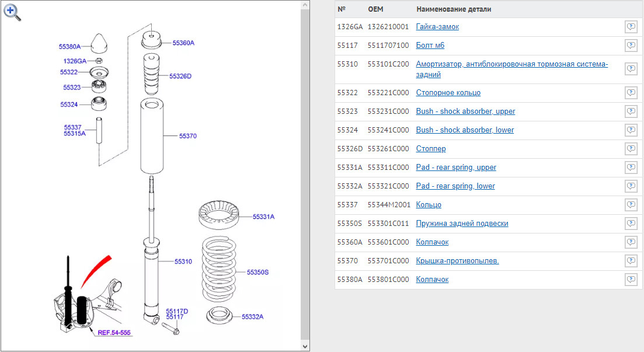The image size is (644, 352).
Task: Click diagram scrollbar down arrow
Action: pyautogui.click(x=305, y=346)
